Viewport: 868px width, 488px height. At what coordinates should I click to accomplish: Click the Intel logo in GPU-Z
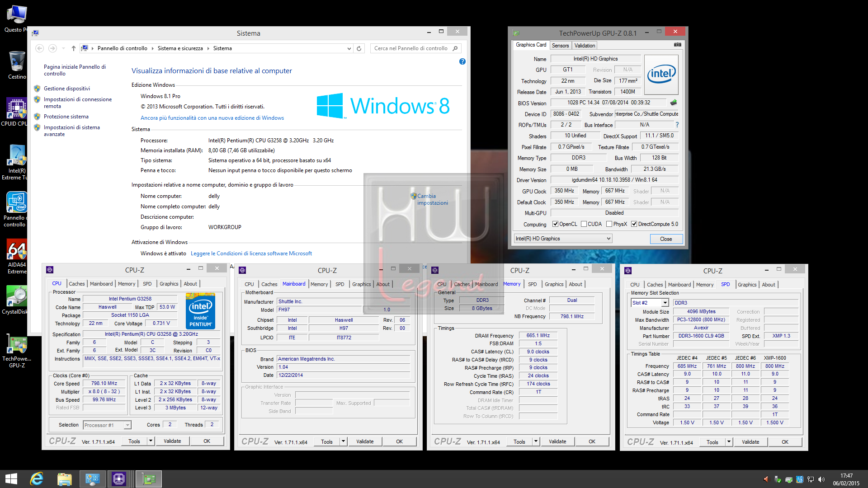(x=661, y=75)
